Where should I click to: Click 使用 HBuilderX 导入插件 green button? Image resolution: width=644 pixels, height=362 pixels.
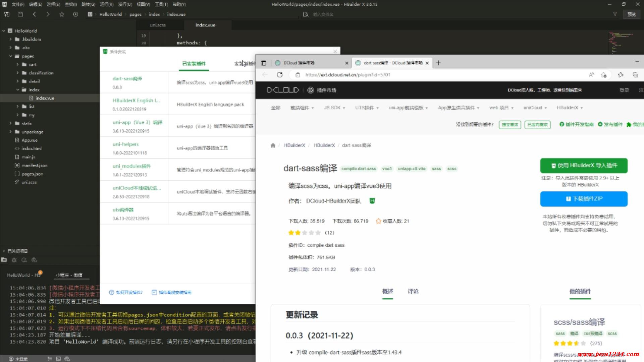point(584,165)
